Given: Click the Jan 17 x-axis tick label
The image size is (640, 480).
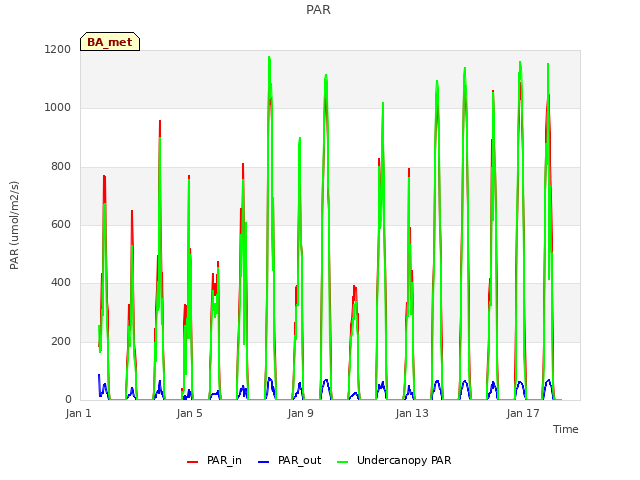Looking at the screenshot, I should (523, 413).
